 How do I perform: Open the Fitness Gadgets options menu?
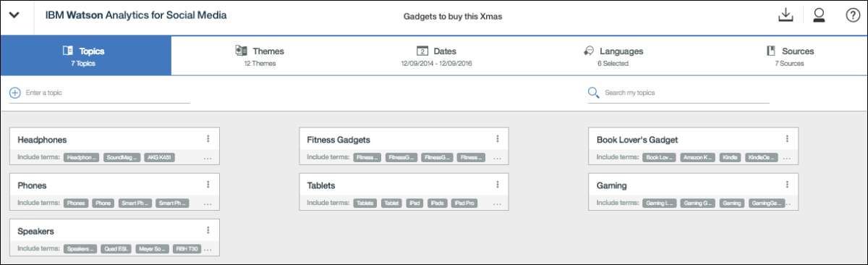pos(497,139)
